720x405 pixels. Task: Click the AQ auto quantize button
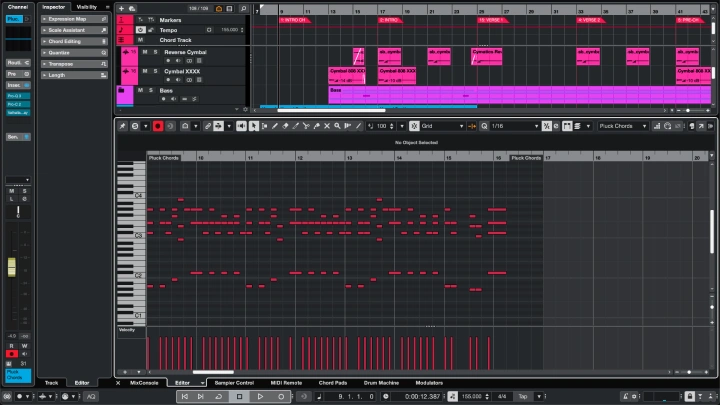(91, 396)
